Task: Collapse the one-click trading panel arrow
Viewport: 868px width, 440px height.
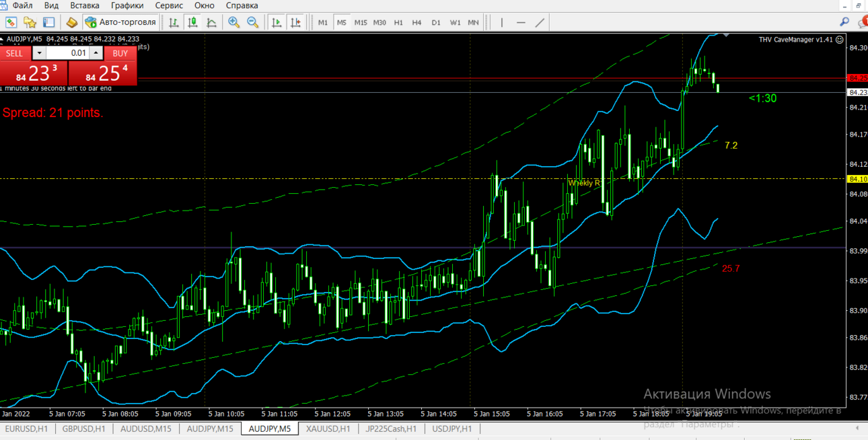Action: 2,39
